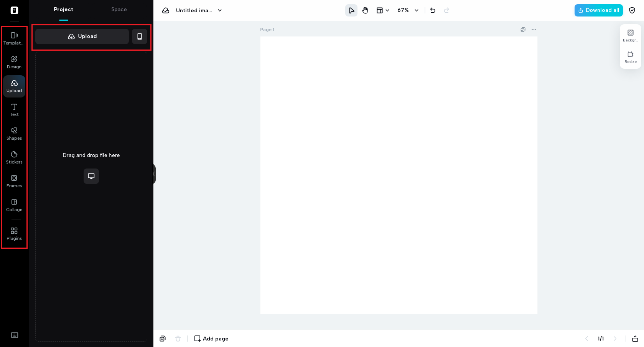The image size is (644, 347).
Task: Open the Stickers panel
Action: pyautogui.click(x=14, y=157)
